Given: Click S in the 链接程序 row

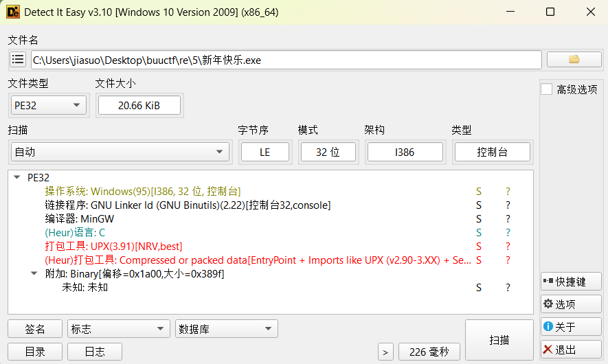Looking at the screenshot, I should [479, 205].
